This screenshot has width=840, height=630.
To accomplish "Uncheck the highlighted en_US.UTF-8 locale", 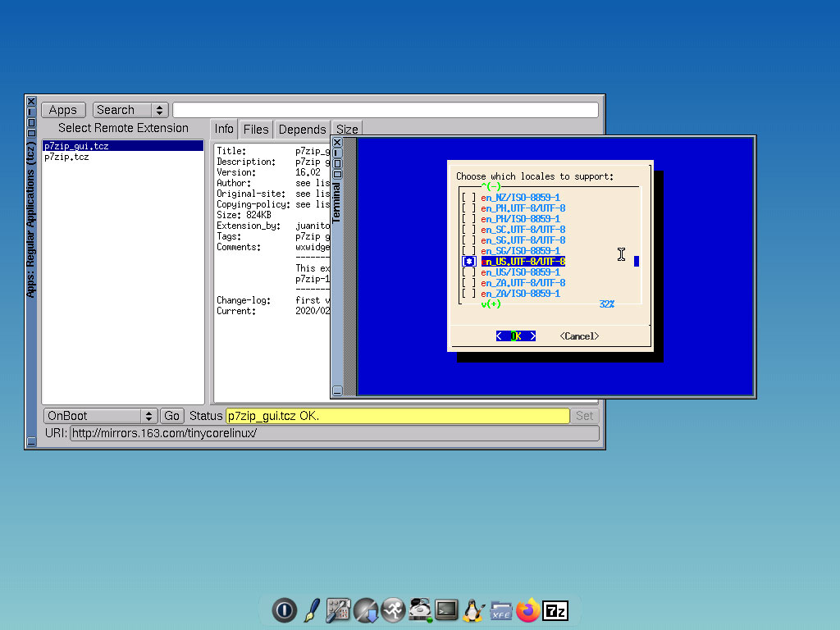I will click(468, 261).
